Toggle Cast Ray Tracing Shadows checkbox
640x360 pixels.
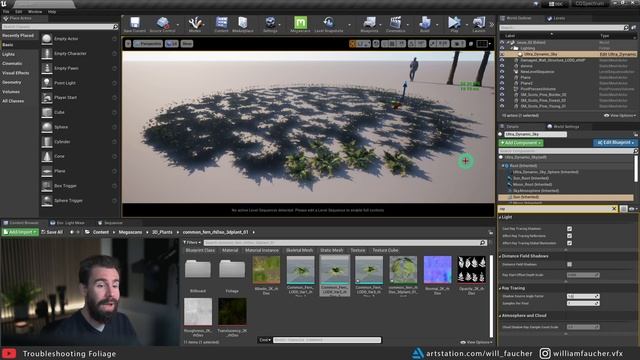coord(569,229)
